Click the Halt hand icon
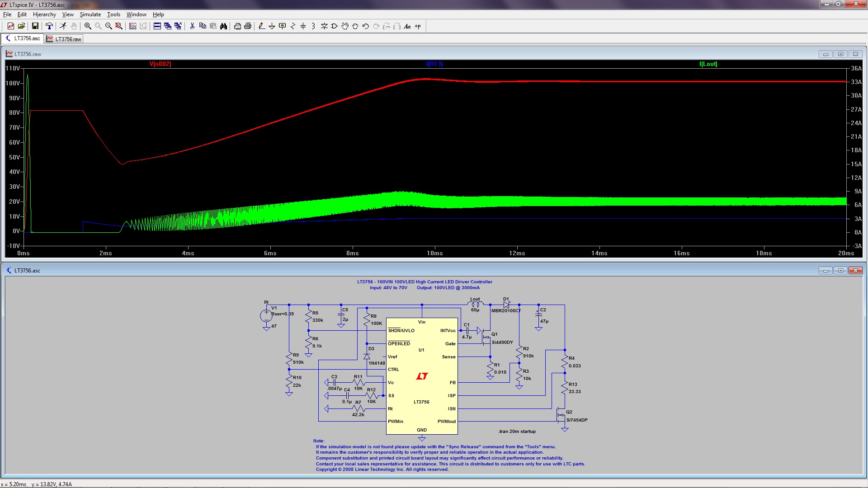Screen dimensions: 868x488 coord(73,26)
